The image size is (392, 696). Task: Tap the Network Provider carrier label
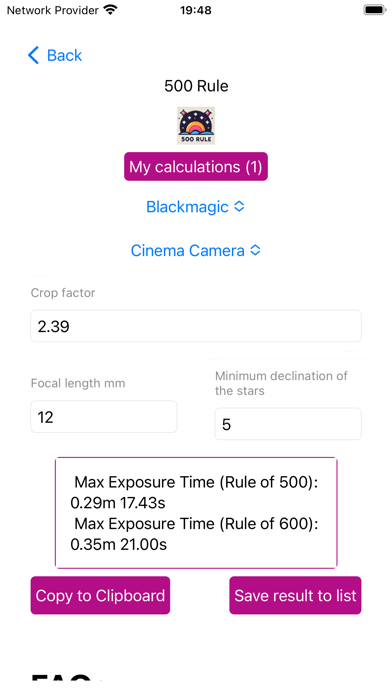click(52, 10)
